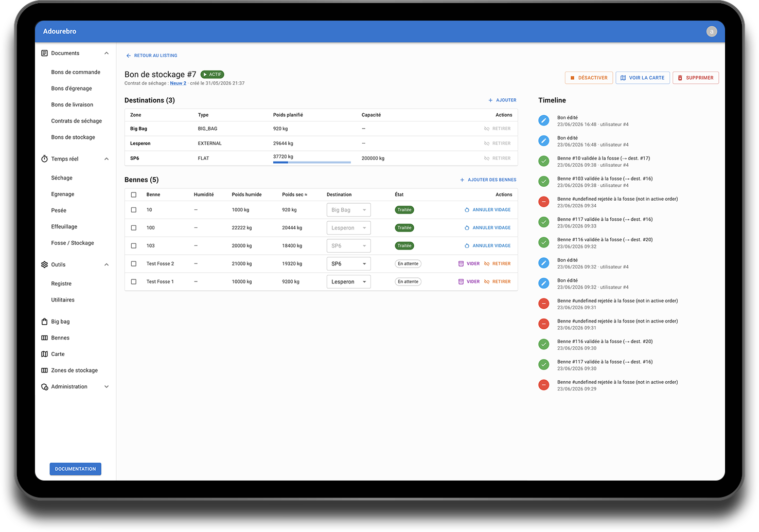
Task: Open destination dropdown for Test Fosse 1
Action: point(349,282)
